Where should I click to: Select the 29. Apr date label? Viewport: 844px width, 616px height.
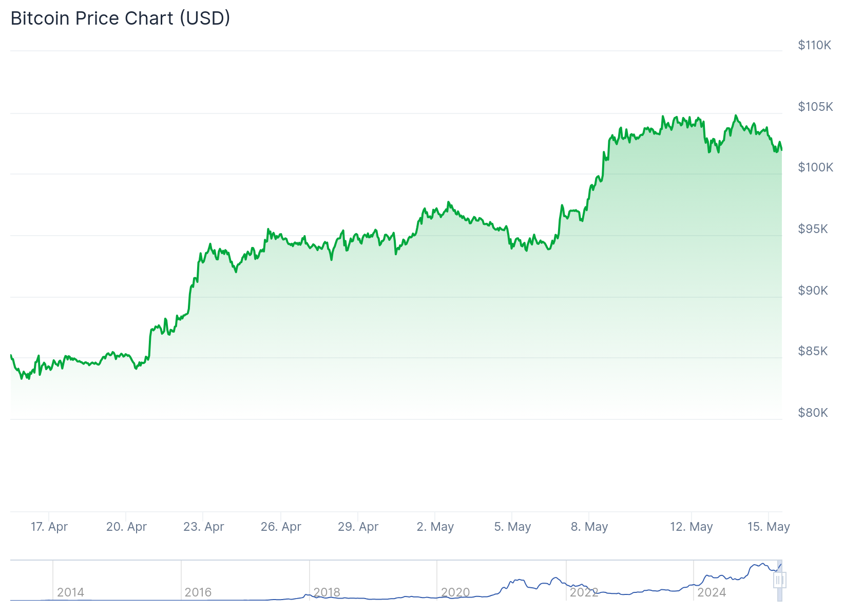click(x=358, y=527)
